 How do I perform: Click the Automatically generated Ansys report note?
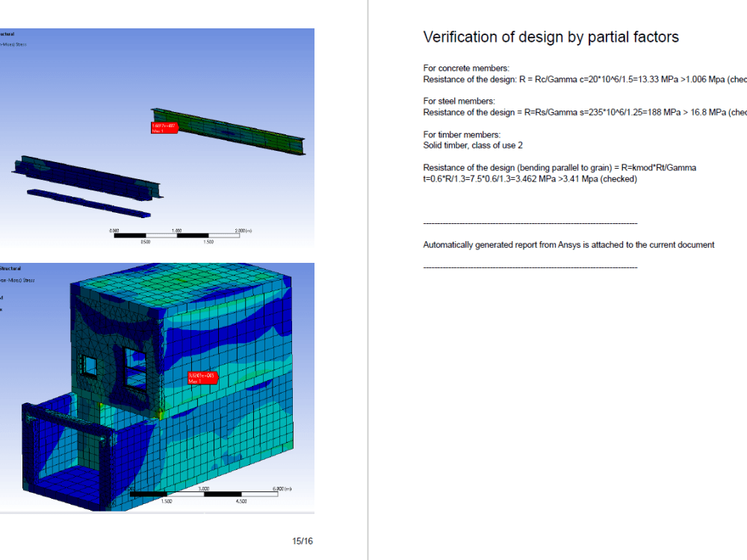[568, 244]
